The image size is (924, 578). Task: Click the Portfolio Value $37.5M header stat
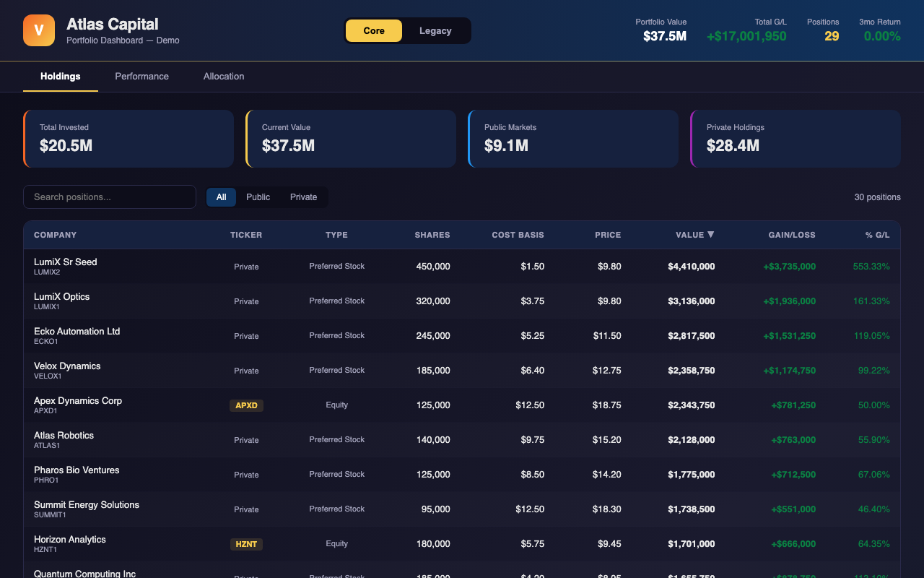[661, 30]
